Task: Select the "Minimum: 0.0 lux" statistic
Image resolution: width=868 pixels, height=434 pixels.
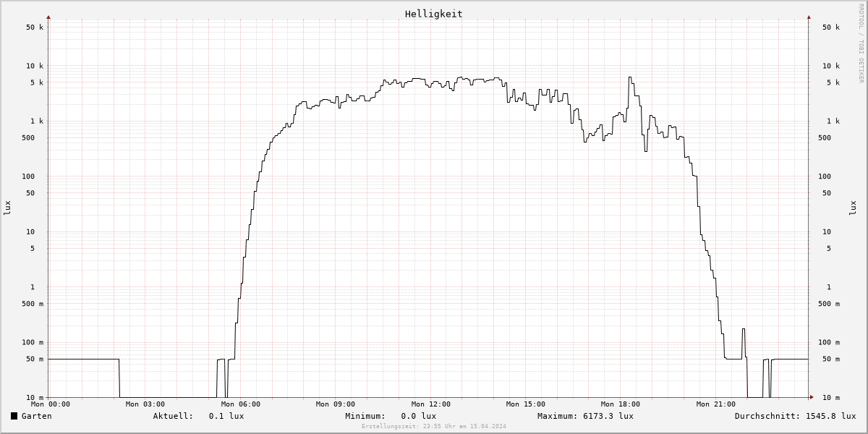Action: click(391, 416)
